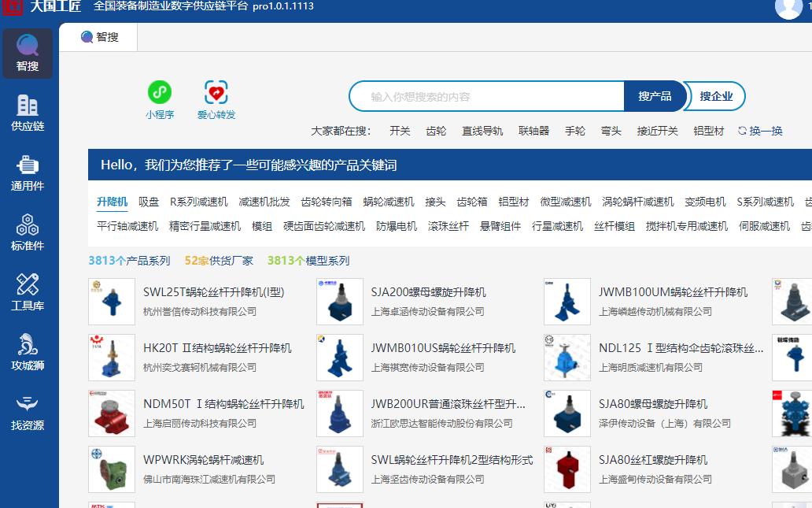812x508 pixels.
Task: Click hot search term 直线导轨
Action: (x=482, y=132)
